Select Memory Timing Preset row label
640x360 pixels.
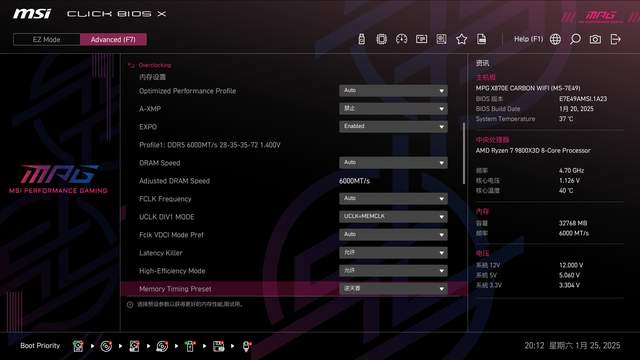point(175,289)
